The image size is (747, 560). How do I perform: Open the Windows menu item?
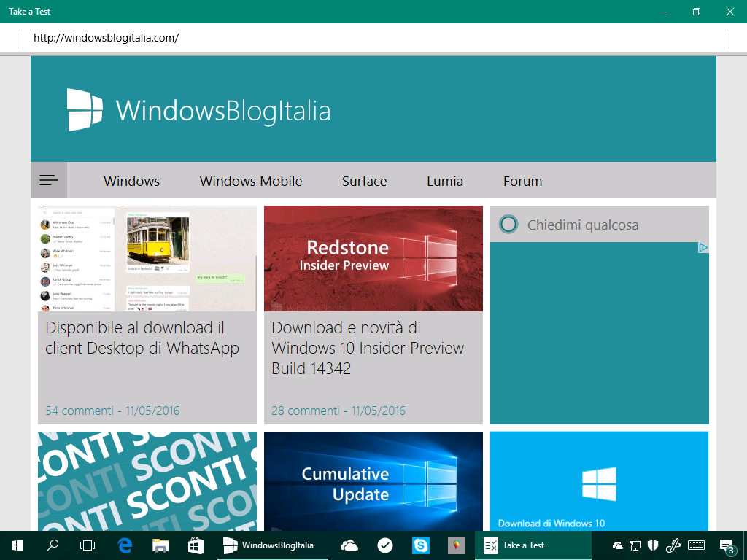point(131,182)
